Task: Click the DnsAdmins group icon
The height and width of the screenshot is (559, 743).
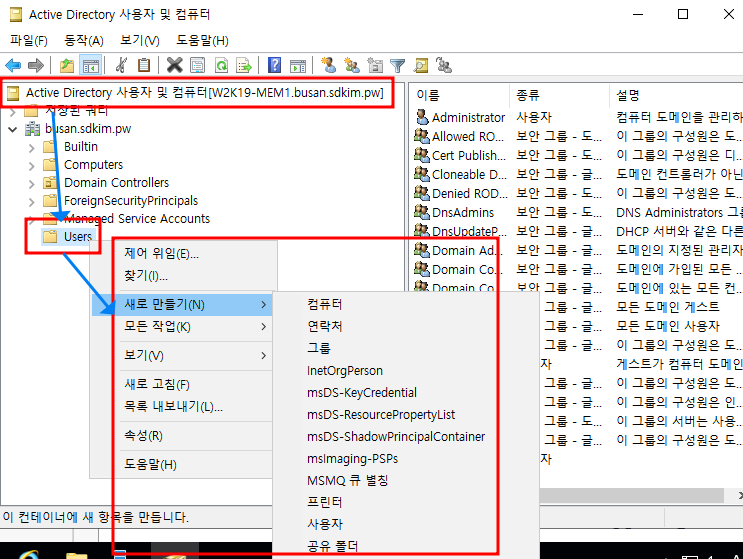Action: tap(422, 212)
